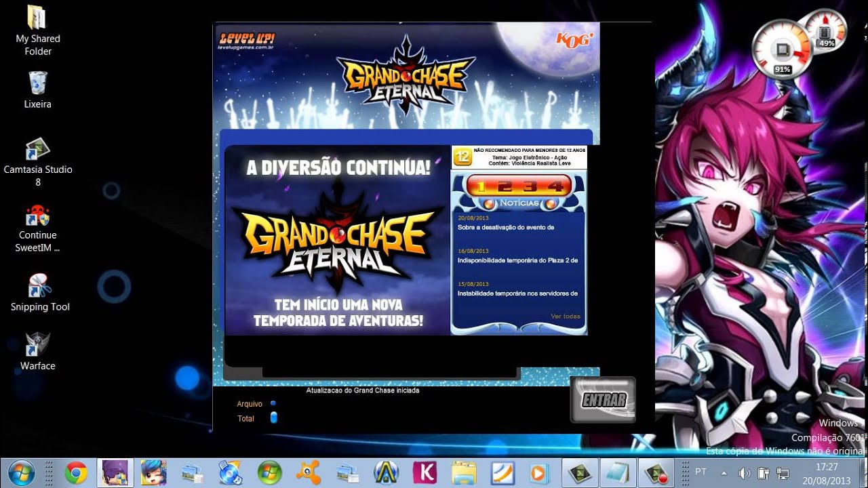Screen dimensions: 868x488
Task: Click the network tray icon
Action: [x=782, y=472]
